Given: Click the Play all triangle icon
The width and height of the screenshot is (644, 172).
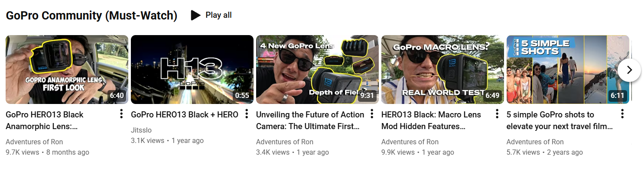Looking at the screenshot, I should pos(195,15).
